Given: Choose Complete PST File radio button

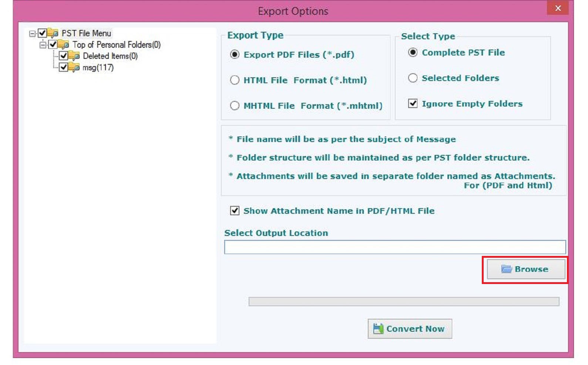Looking at the screenshot, I should click(x=413, y=53).
